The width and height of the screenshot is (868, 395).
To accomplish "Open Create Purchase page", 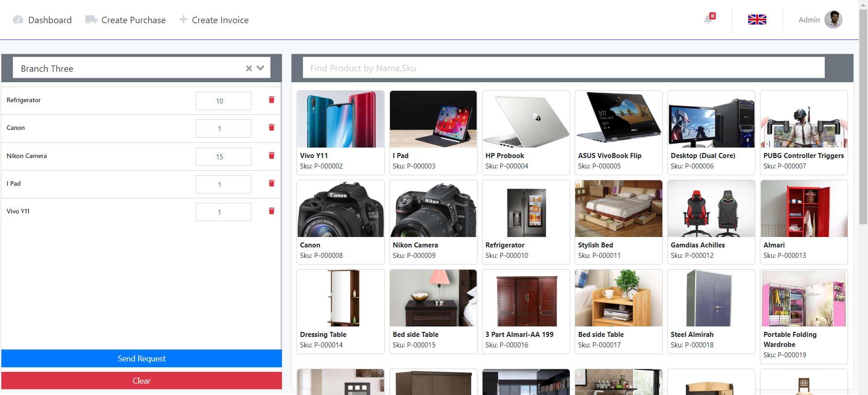I will [x=126, y=20].
